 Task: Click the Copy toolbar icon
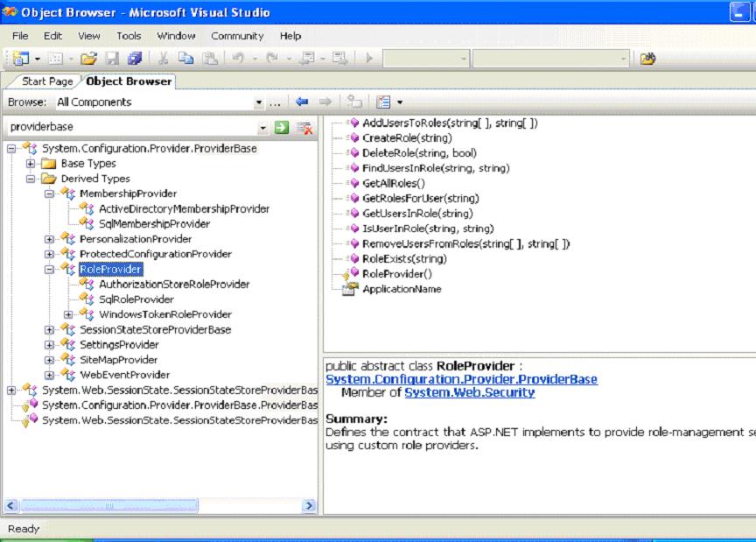pos(185,59)
